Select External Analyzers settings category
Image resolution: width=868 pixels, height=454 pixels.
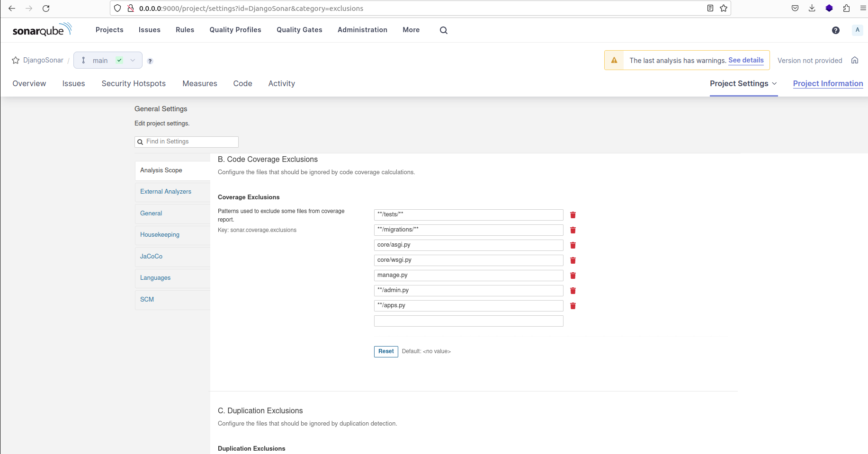172,192
